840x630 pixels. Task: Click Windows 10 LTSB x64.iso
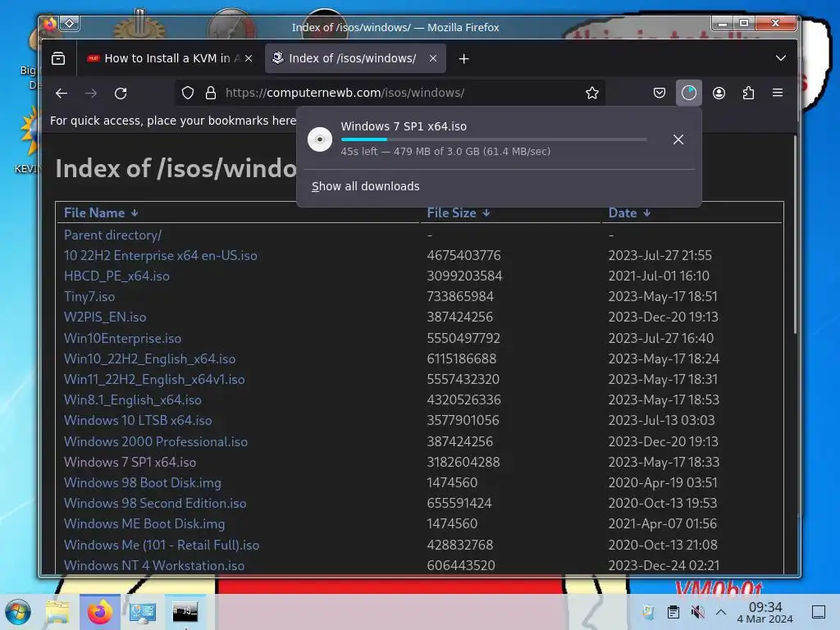click(x=138, y=421)
